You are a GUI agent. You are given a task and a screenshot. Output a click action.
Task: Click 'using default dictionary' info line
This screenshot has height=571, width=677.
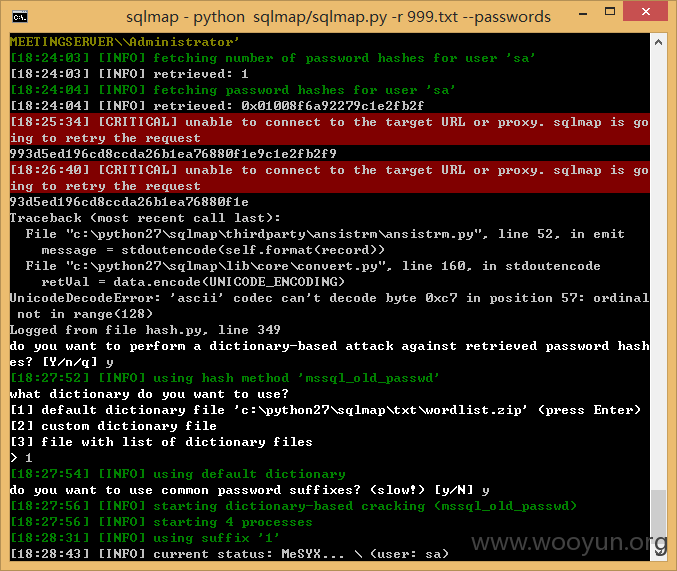click(x=177, y=473)
